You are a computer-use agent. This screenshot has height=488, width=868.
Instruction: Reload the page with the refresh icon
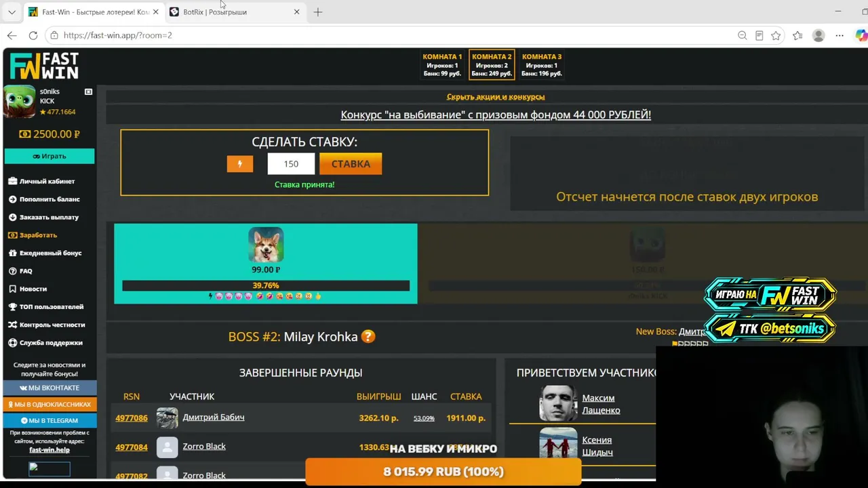point(33,35)
